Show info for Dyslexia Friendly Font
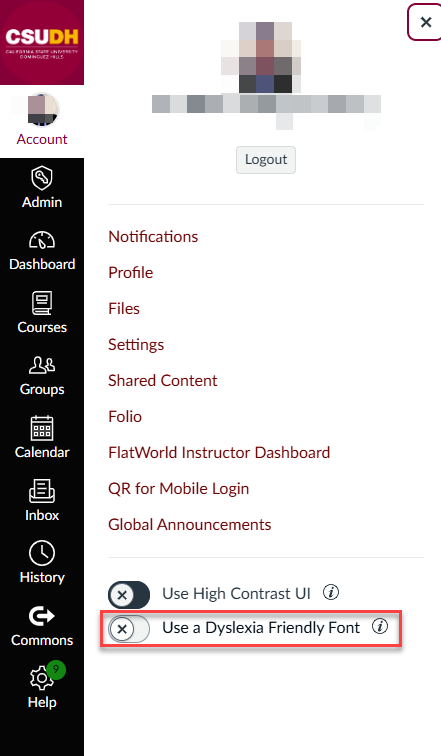The width and height of the screenshot is (441, 756). pyautogui.click(x=380, y=626)
